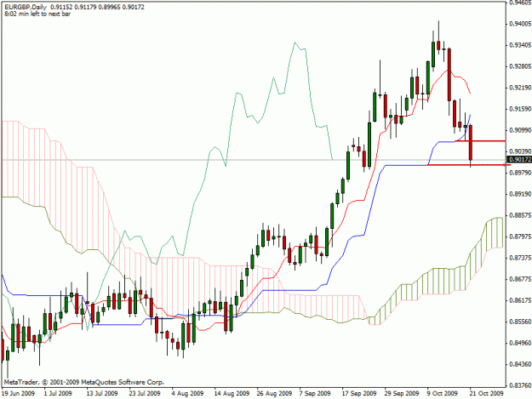Viewport: 532px width, 399px height.
Task: Click the 0.88575 price axis label
Action: click(520, 215)
